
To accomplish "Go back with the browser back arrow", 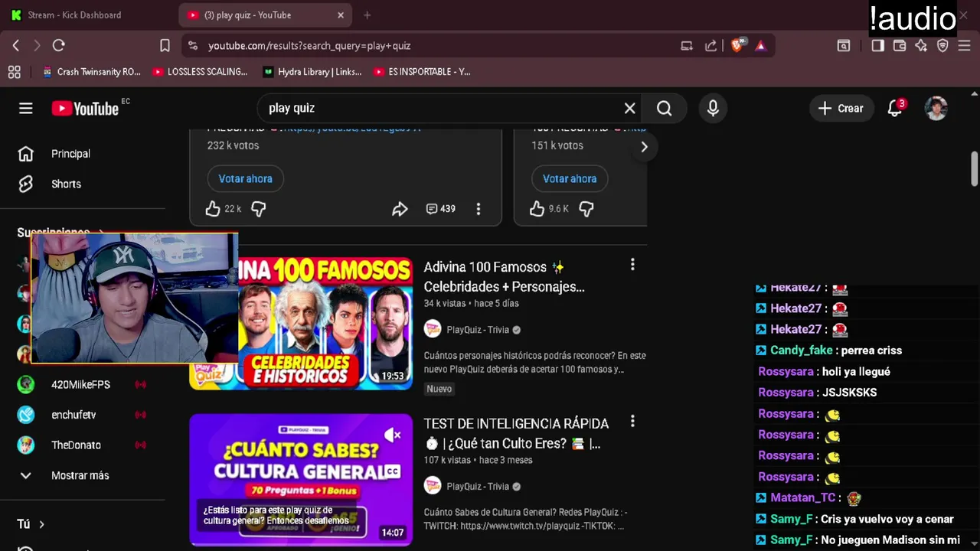I will click(x=16, y=46).
